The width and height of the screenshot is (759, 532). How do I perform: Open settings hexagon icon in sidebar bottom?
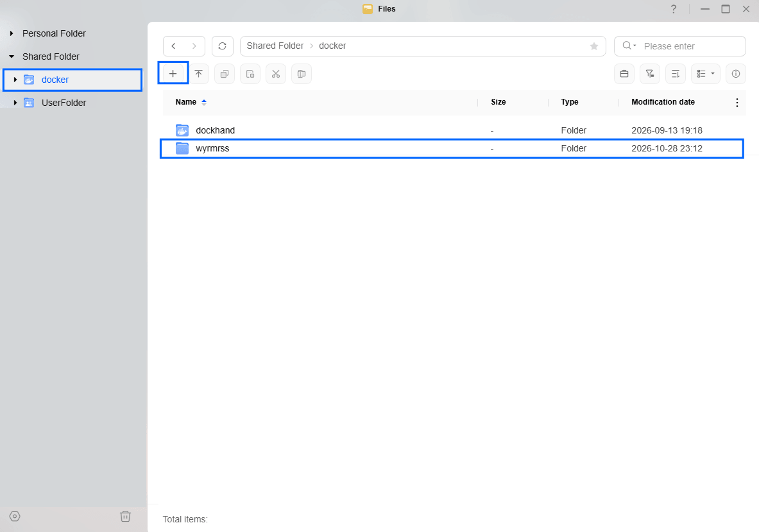pos(15,516)
